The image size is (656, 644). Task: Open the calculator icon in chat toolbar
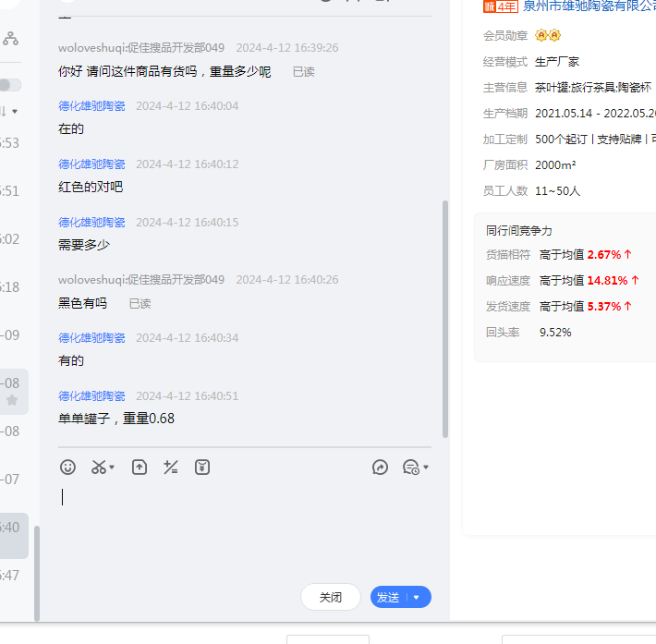170,468
